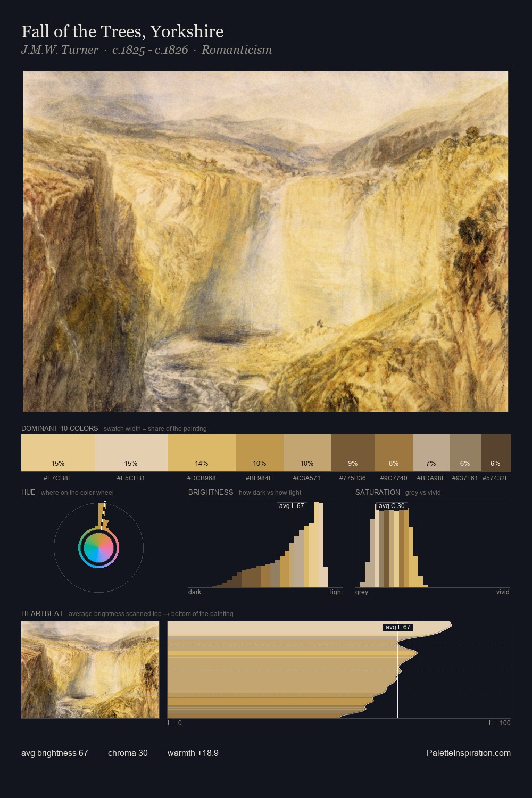Click the main Turner painting image
This screenshot has height=798, width=532.
[x=265, y=242]
